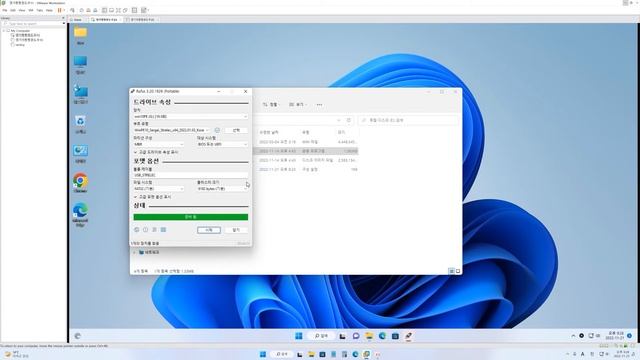Switch Explorer to details view icon
The width and height of the screenshot is (640, 360).
tap(451, 271)
